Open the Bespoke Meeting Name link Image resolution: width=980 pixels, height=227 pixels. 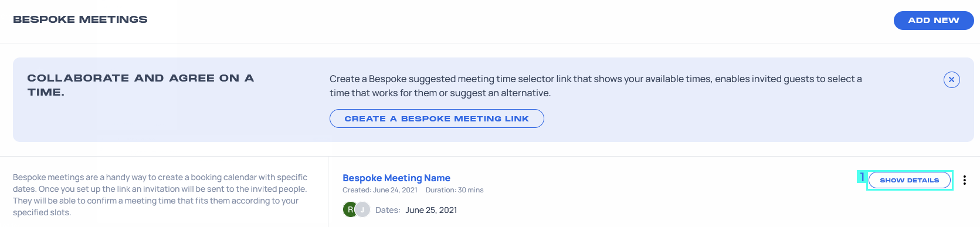396,178
